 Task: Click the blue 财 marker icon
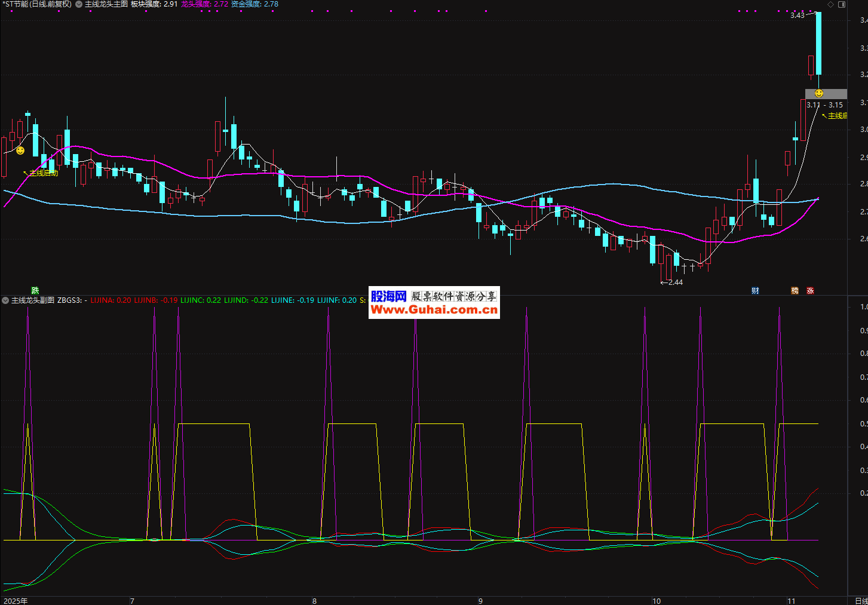point(755,291)
